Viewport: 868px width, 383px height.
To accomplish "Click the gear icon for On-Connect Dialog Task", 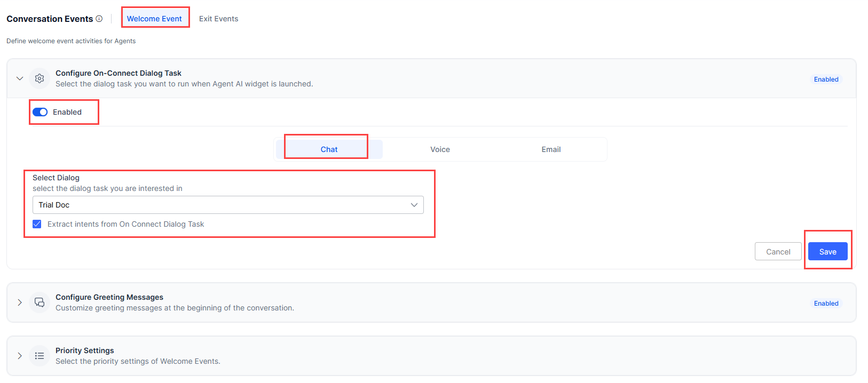I will pyautogui.click(x=40, y=78).
